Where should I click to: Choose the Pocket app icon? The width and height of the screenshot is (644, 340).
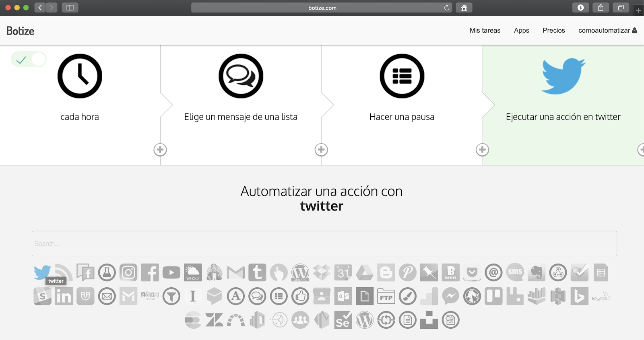472,272
